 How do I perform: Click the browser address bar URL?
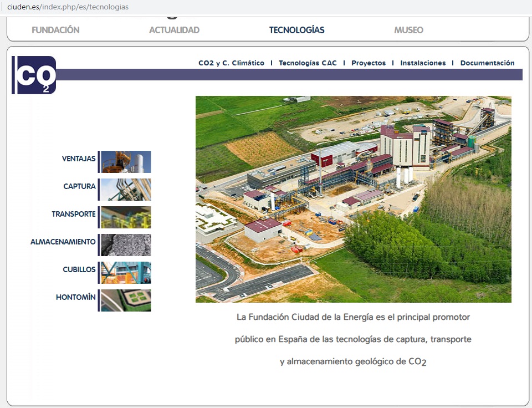[x=68, y=7]
